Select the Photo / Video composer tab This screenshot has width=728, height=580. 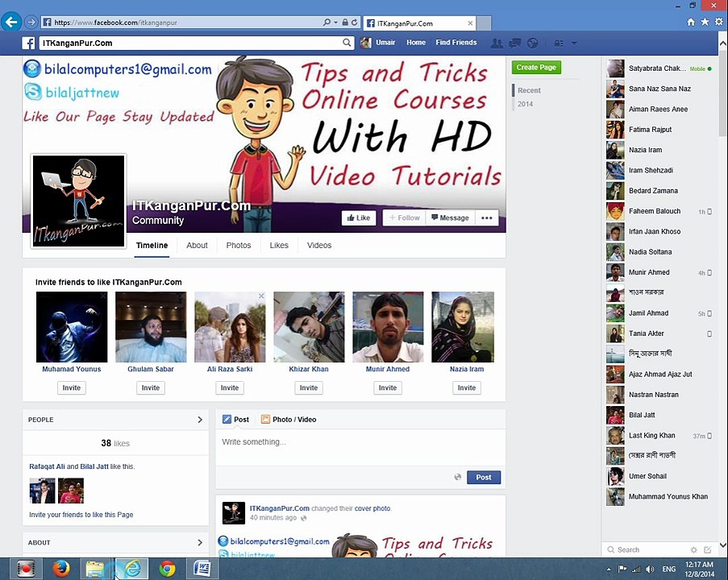click(289, 420)
